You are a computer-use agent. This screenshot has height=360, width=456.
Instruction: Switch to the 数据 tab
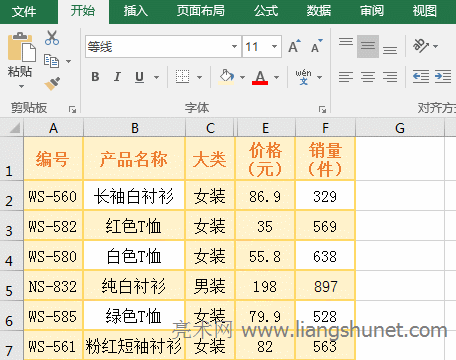[319, 11]
